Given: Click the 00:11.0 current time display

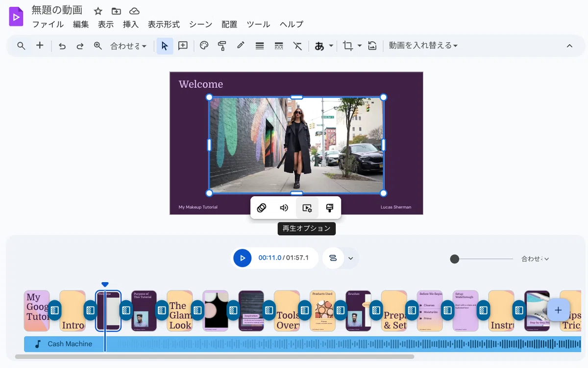Looking at the screenshot, I should [270, 258].
